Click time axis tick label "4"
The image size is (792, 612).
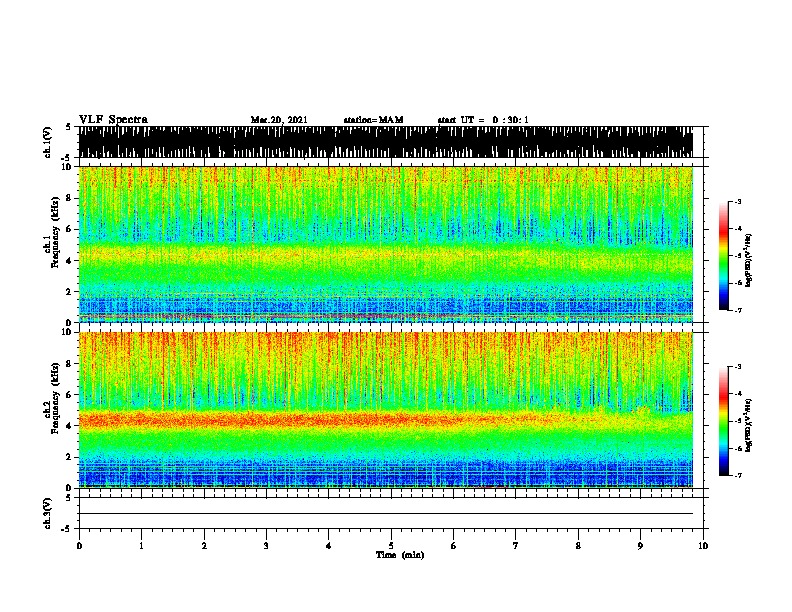329,546
